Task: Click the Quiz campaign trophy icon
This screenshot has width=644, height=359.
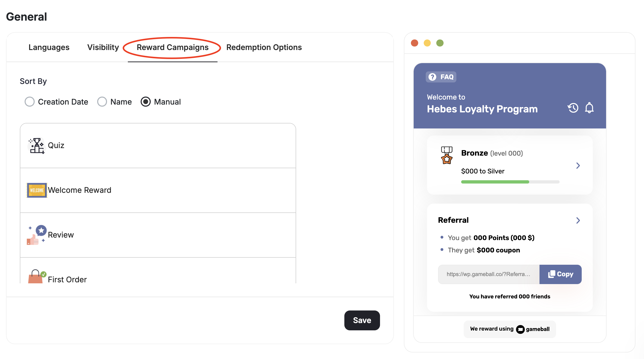Action: tap(36, 145)
